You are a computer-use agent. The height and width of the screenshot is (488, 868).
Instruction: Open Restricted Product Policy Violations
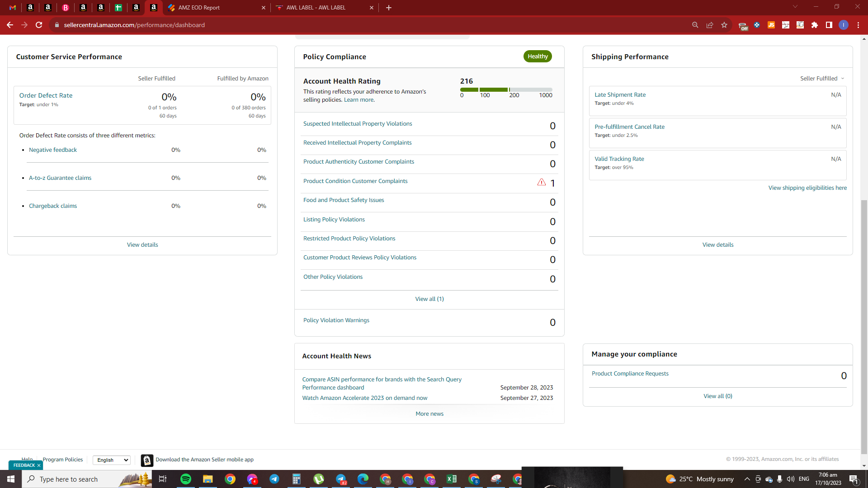[349, 239]
